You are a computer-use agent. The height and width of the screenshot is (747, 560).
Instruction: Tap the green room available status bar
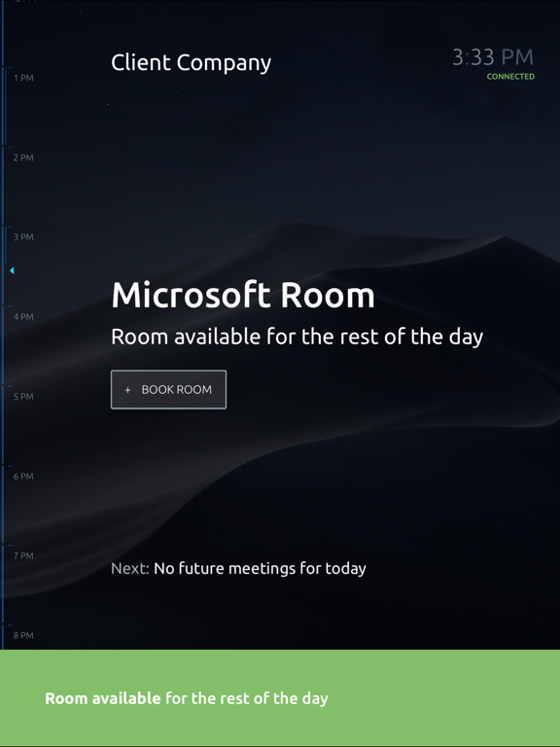pos(280,698)
